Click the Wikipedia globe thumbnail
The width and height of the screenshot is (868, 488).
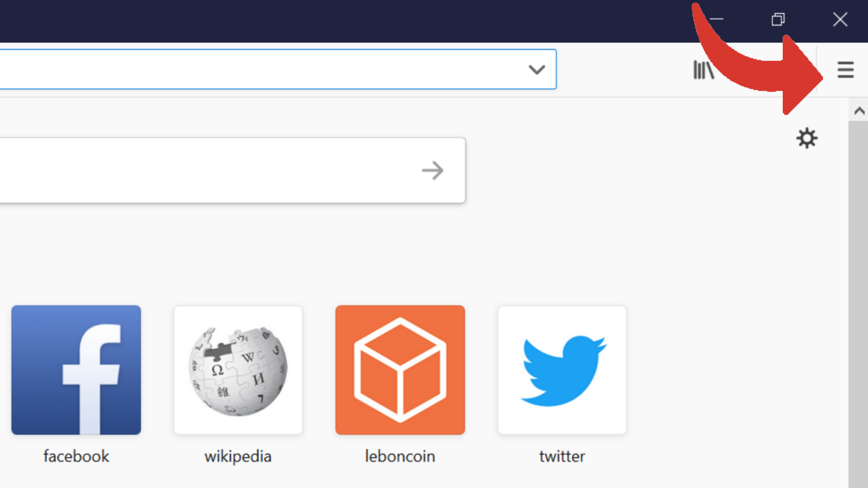[x=238, y=370]
